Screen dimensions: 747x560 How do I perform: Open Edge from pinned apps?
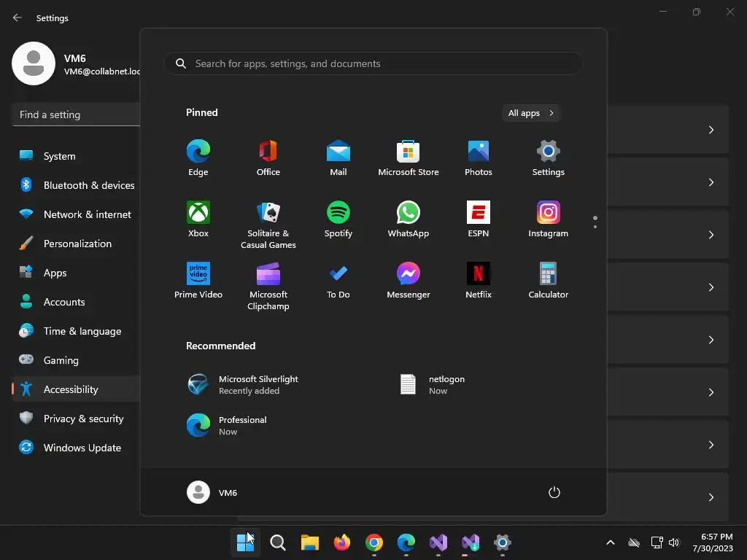pyautogui.click(x=198, y=158)
